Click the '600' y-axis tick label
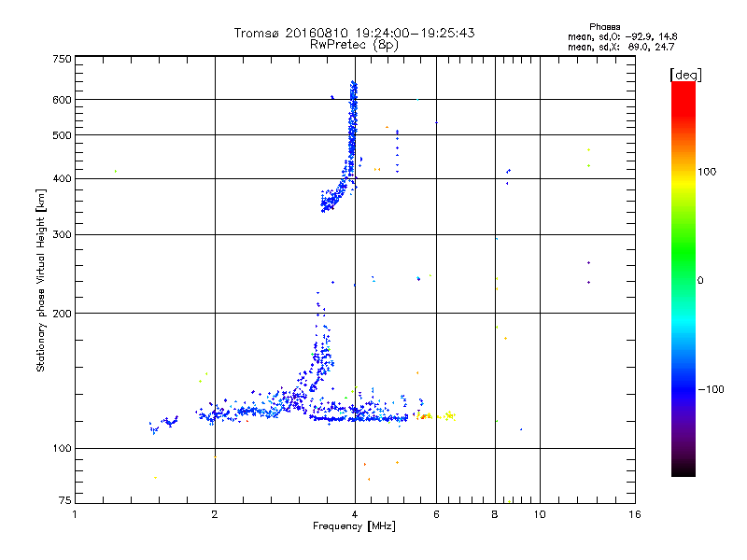The height and width of the screenshot is (560, 747). [62, 100]
